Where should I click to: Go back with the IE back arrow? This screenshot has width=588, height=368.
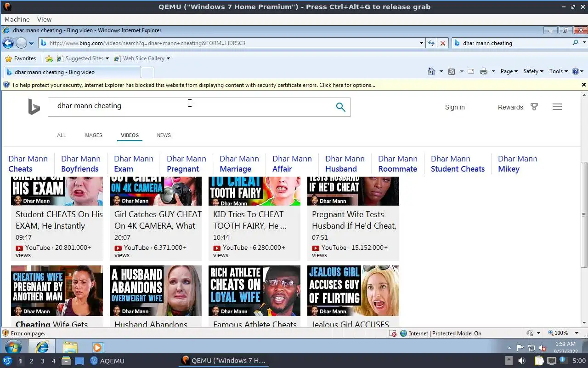click(8, 43)
